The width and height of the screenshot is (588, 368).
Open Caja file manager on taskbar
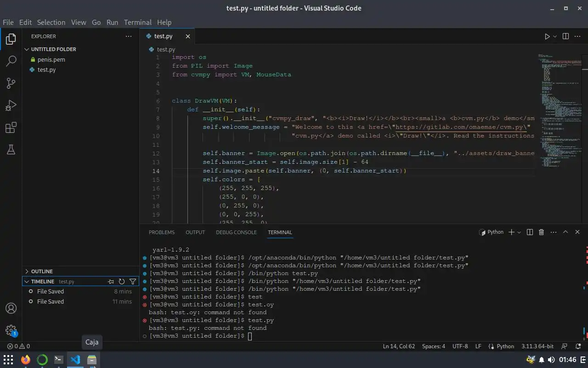92,360
